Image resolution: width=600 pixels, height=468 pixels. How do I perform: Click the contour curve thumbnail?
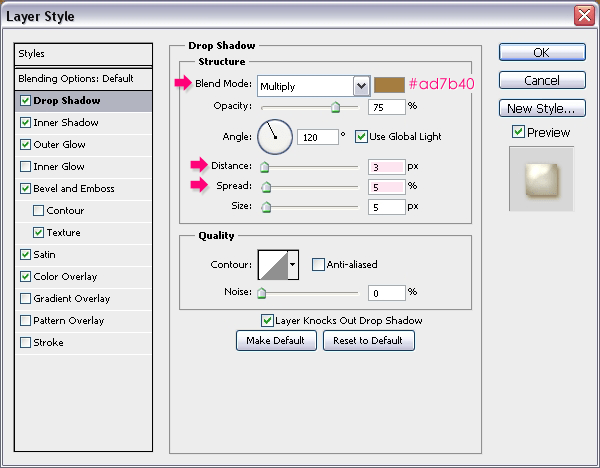click(x=273, y=265)
